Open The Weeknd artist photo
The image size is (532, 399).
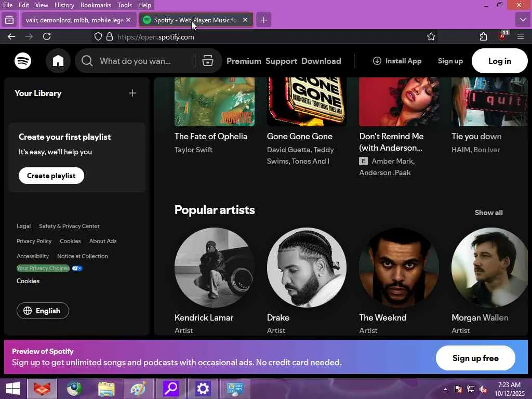tap(399, 268)
